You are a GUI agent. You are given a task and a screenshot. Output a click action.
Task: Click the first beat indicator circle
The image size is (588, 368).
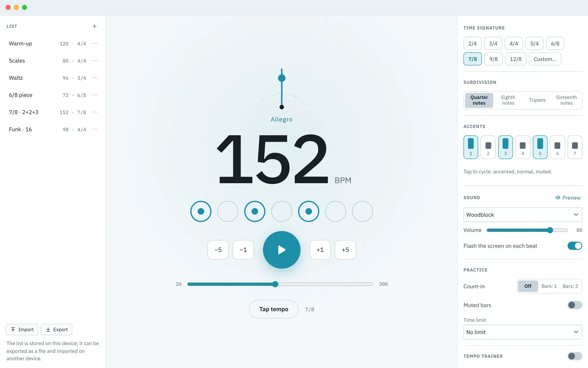(x=201, y=211)
